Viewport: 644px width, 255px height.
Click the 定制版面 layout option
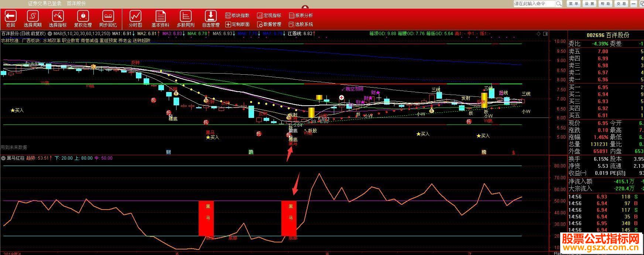pyautogui.click(x=237, y=24)
